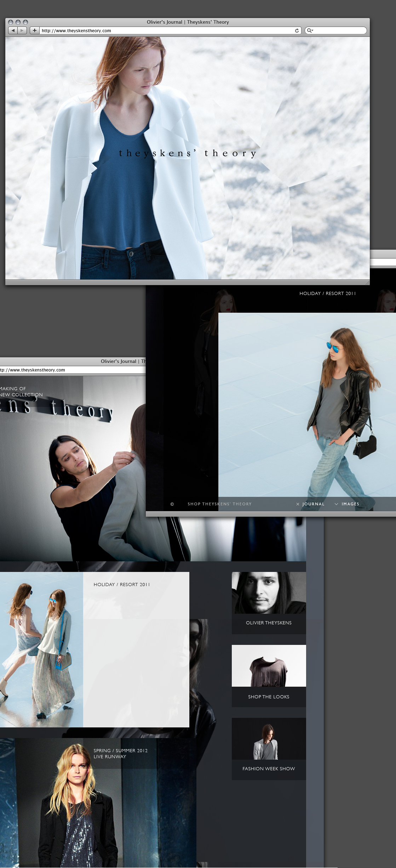Go back with the browser back arrow
Image resolution: width=396 pixels, height=868 pixels.
(13, 30)
